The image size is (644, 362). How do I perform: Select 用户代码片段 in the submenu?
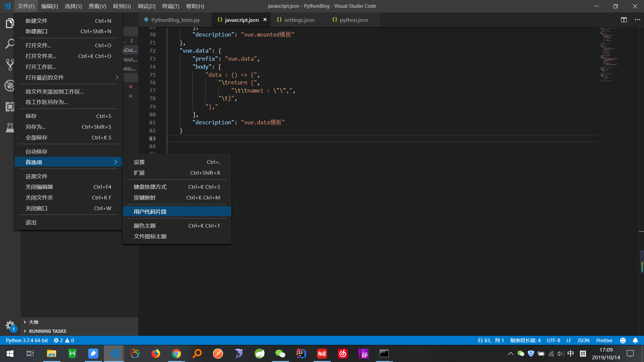pyautogui.click(x=150, y=212)
